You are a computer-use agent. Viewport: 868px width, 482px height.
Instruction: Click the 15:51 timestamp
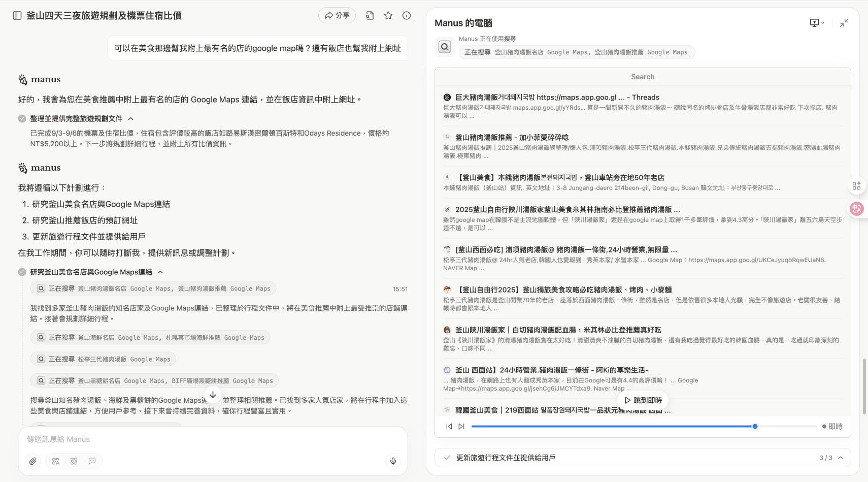pos(400,289)
